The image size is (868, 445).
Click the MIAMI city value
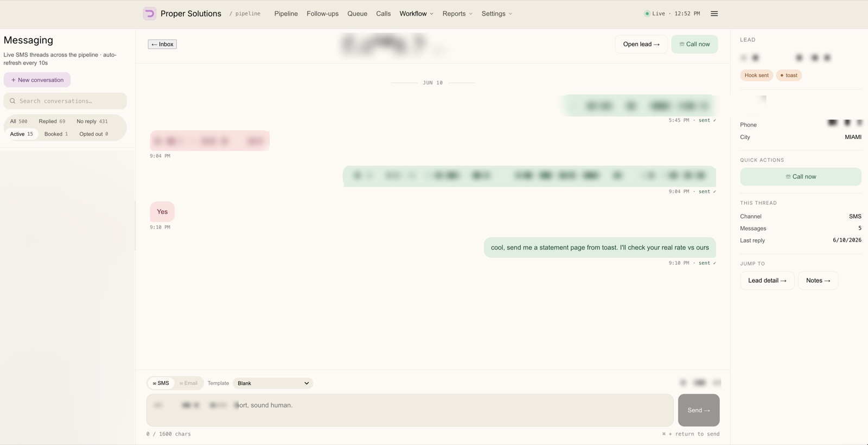[x=853, y=137]
